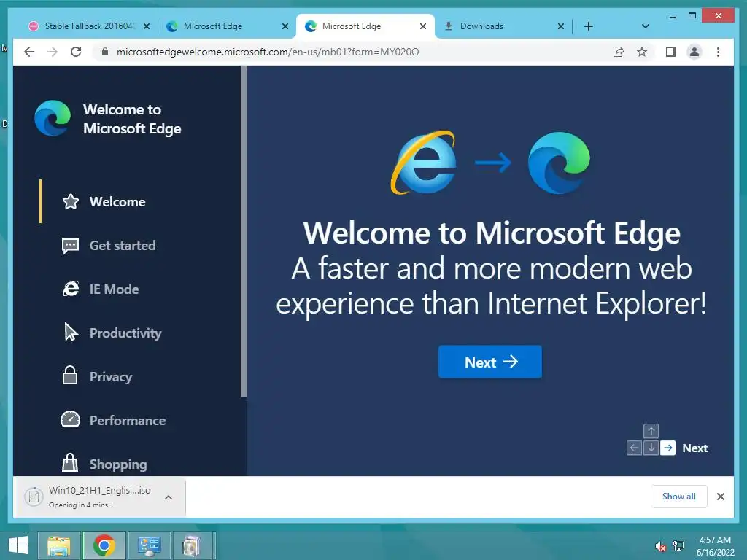Viewport: 747px width, 560px height.
Task: View site info via the padlock icon
Action: (105, 52)
